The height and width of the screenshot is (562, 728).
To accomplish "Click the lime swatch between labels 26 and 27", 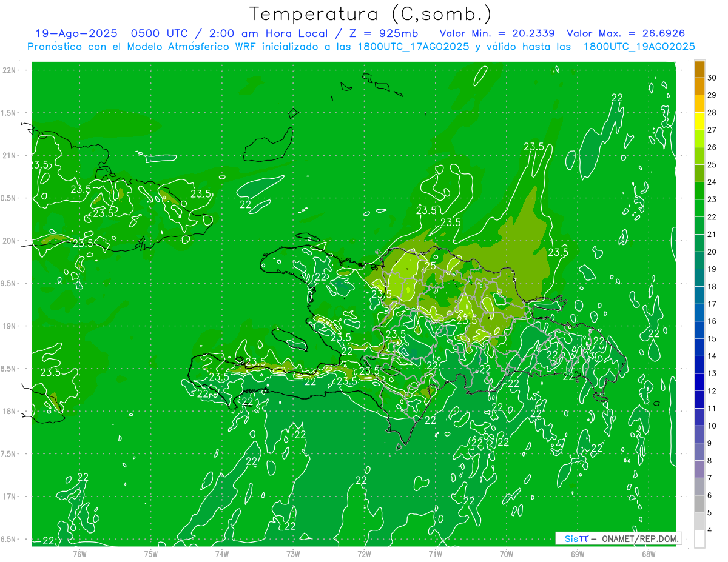I will point(699,138).
